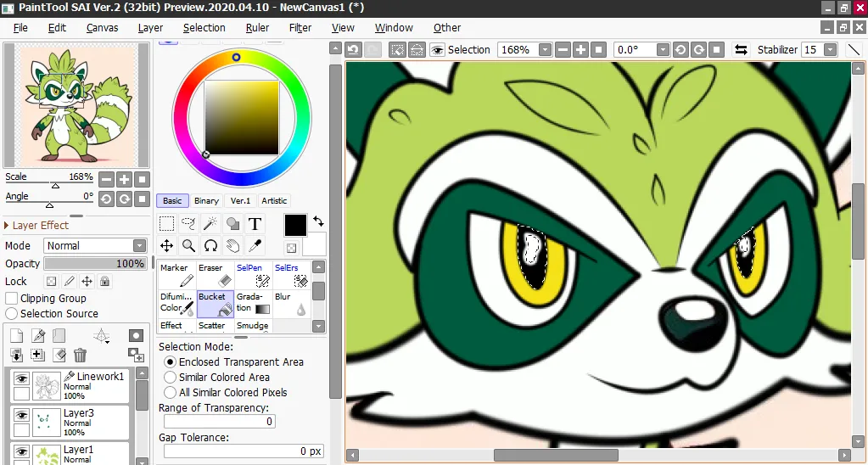Create a new linework layer

(38, 335)
